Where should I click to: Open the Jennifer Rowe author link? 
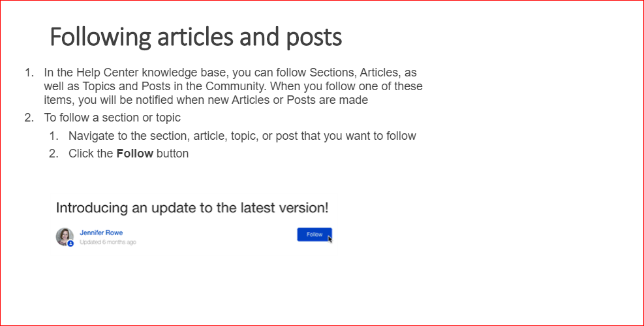[x=101, y=233]
